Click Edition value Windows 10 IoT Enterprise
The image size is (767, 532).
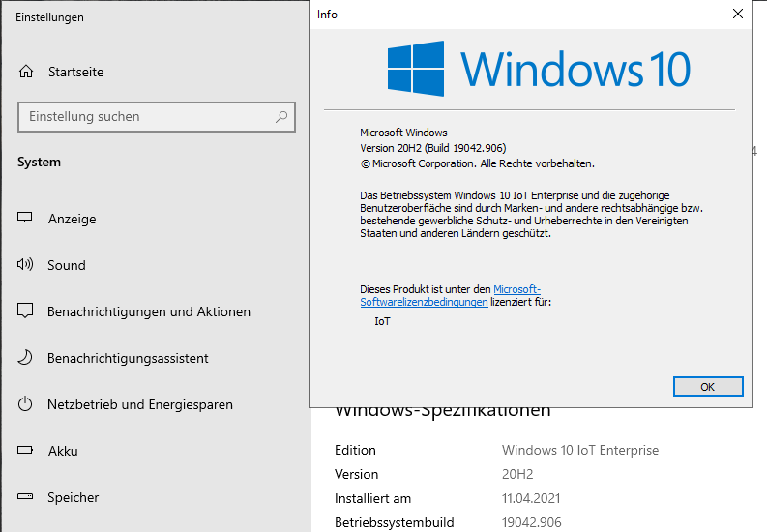click(580, 450)
